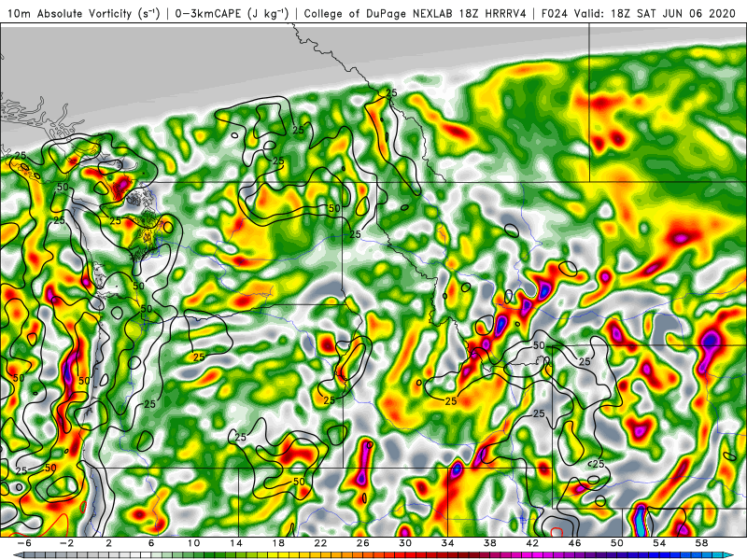Click the '2' value on the color scale
Image resolution: width=747 pixels, height=560 pixels.
pyautogui.click(x=109, y=543)
